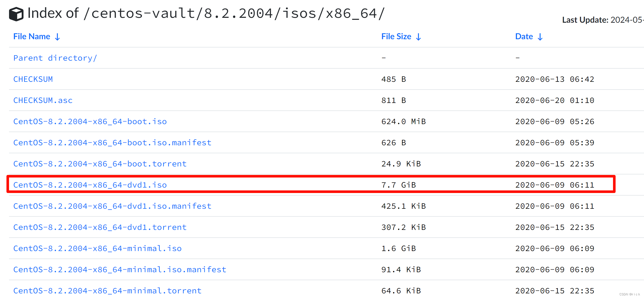Click the 626 B size value

(x=394, y=143)
